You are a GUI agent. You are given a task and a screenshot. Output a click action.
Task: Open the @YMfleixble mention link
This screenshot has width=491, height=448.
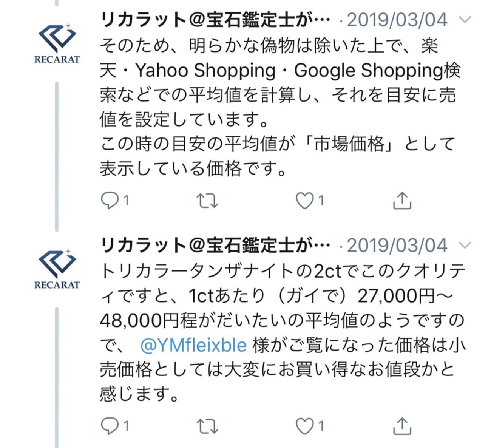(193, 345)
